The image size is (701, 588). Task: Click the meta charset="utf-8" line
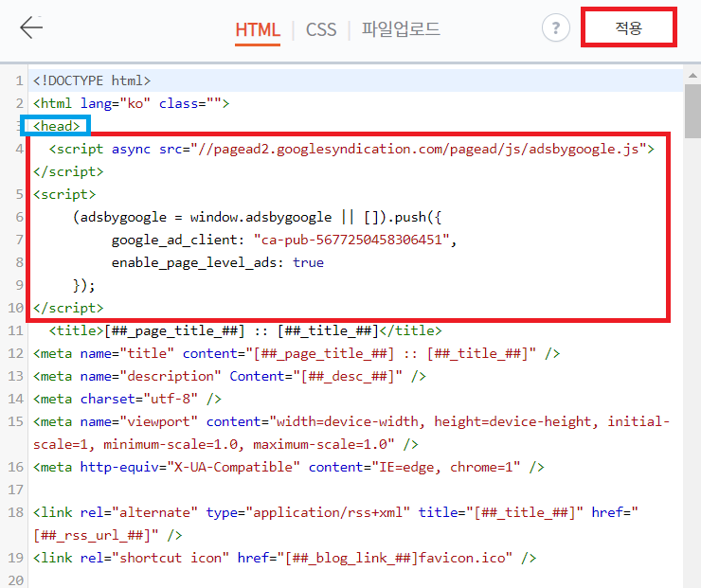[x=128, y=399]
